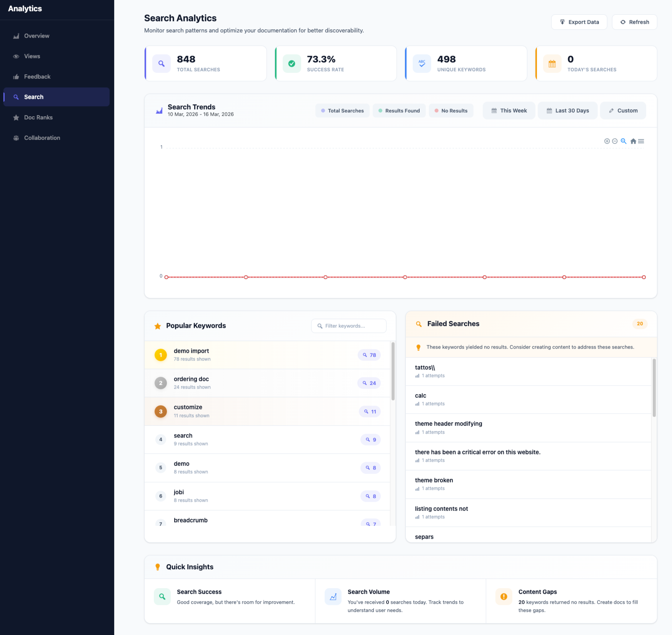Hide the No Results chart series
The height and width of the screenshot is (635, 672).
[451, 111]
